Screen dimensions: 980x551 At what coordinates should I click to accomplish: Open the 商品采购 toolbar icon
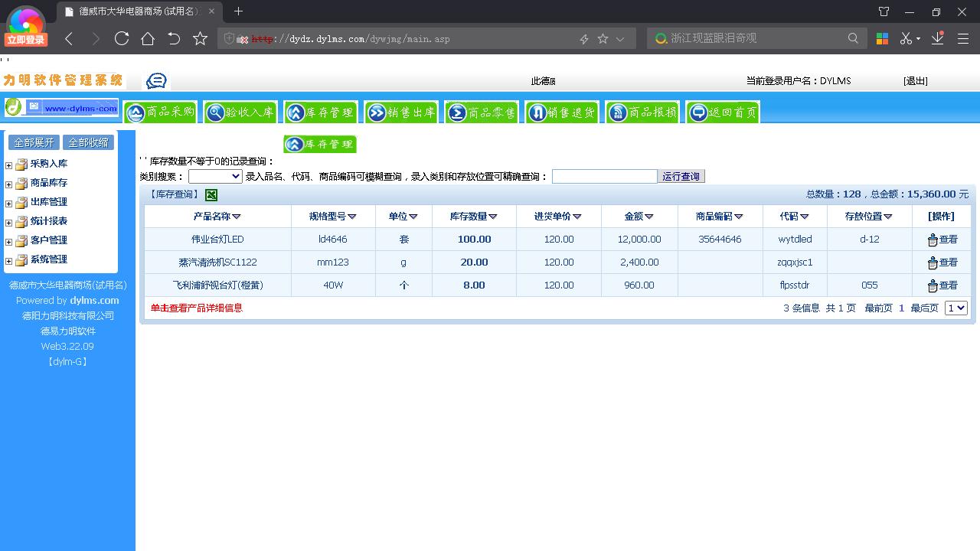pos(160,111)
